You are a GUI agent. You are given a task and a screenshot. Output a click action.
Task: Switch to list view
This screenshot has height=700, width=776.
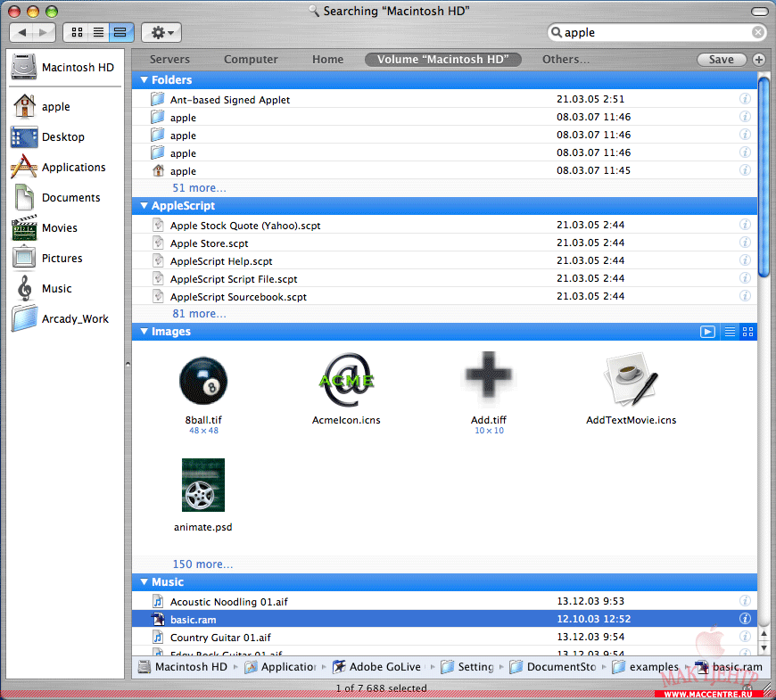pos(98,33)
